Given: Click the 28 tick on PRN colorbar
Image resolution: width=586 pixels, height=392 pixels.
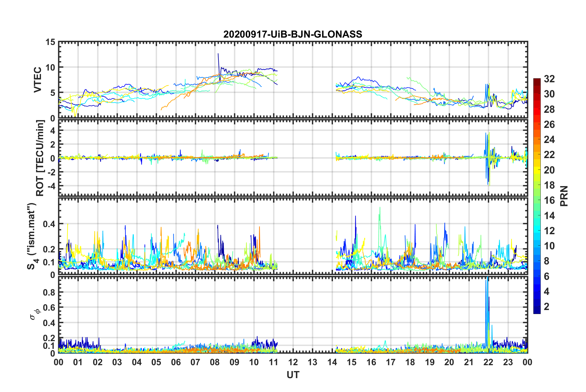Looking at the screenshot, I should pyautogui.click(x=549, y=109).
